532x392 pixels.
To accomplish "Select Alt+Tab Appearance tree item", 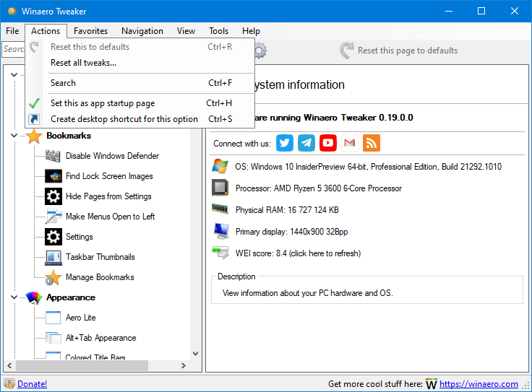I will (x=100, y=338).
